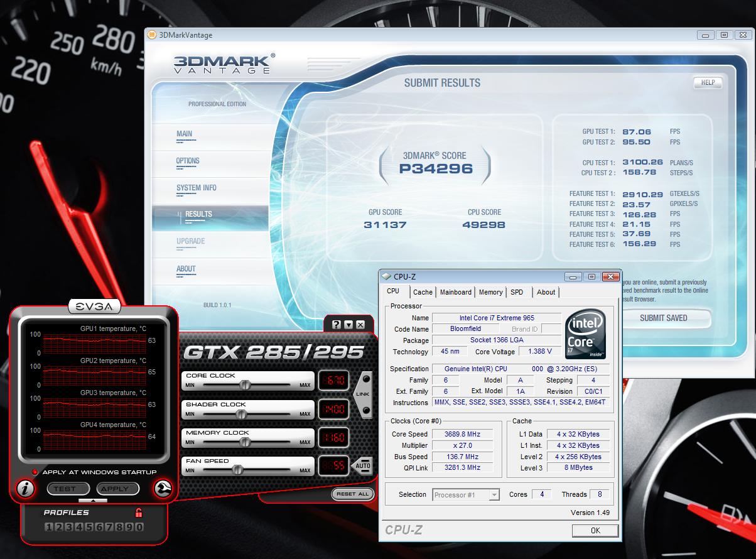Toggle the red profiles lock icon
This screenshot has height=559, width=756.
click(x=139, y=513)
